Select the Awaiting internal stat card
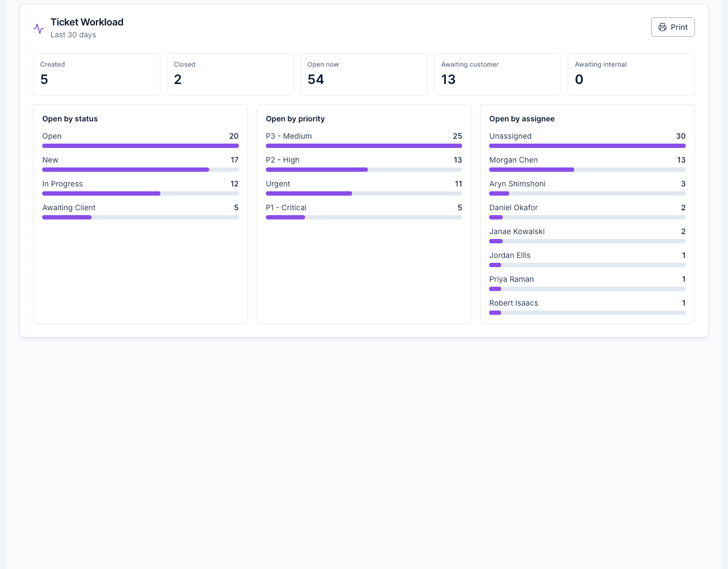 (631, 74)
